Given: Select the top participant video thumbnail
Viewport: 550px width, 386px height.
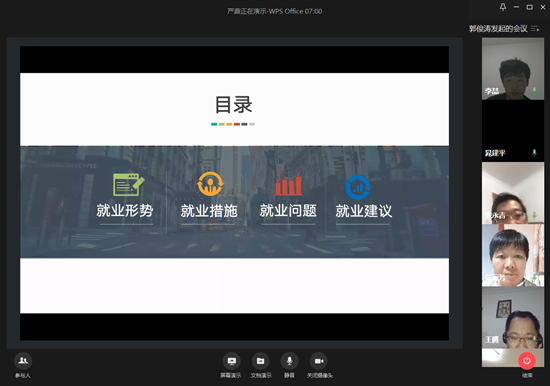Looking at the screenshot, I should (x=513, y=69).
